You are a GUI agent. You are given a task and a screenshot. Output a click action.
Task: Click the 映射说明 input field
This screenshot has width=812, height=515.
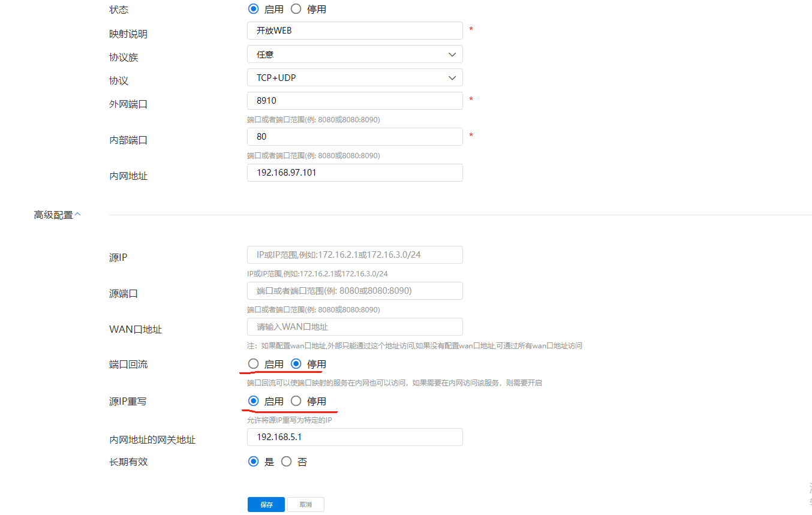pos(354,31)
